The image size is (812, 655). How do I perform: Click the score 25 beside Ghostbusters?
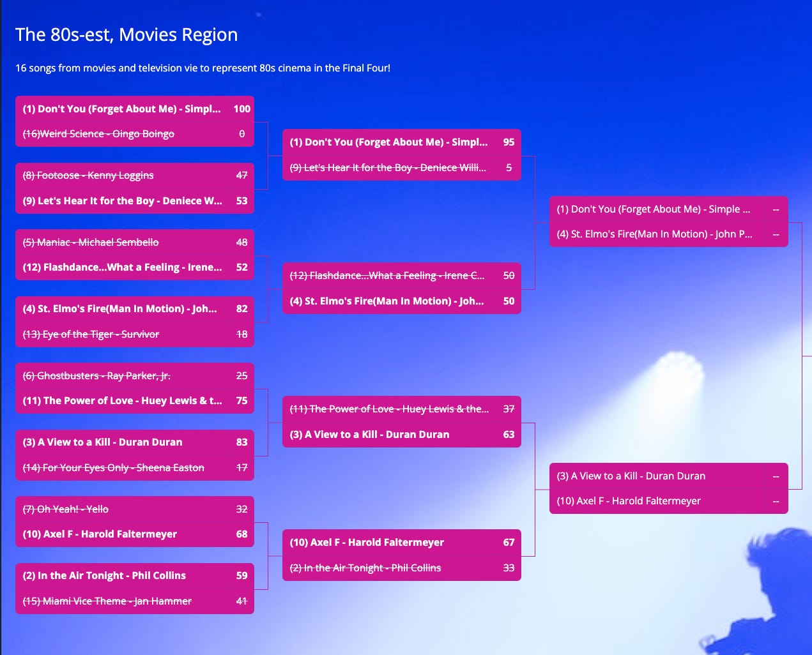(242, 375)
